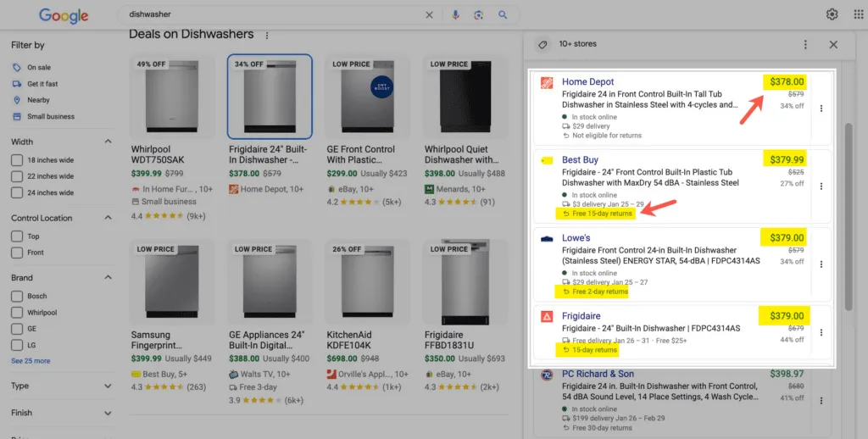Screen dimensions: 868x439
Task: Expand the Type filter section
Action: [x=108, y=386]
